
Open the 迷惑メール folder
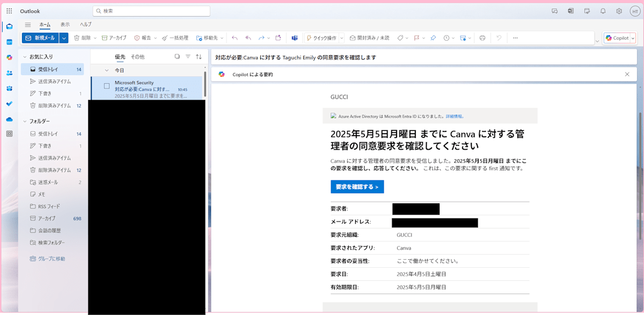(52, 182)
